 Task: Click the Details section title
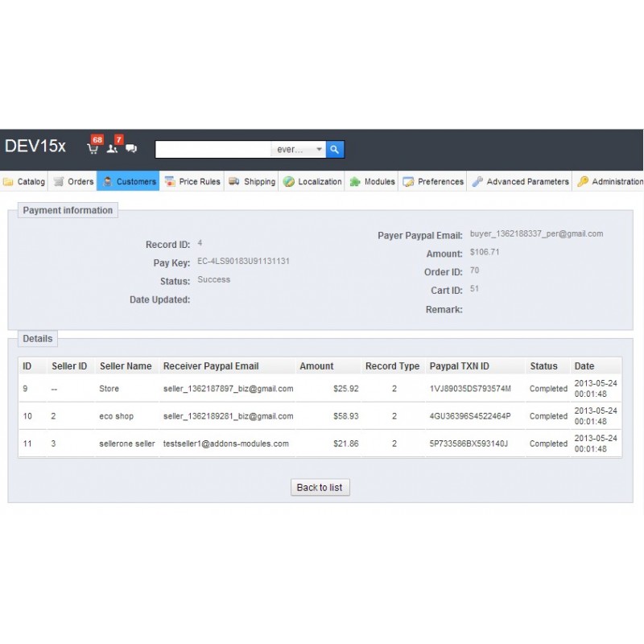pos(38,339)
